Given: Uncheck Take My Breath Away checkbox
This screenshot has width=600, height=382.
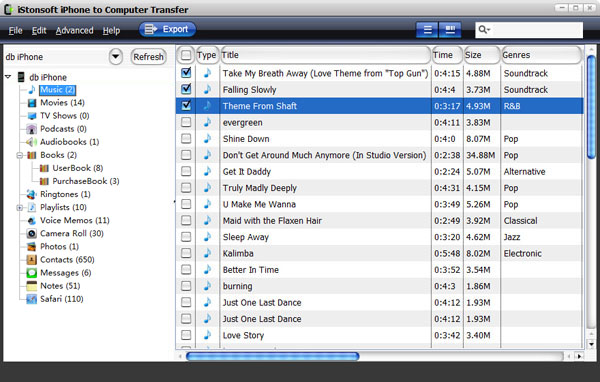Looking at the screenshot, I should coord(186,73).
